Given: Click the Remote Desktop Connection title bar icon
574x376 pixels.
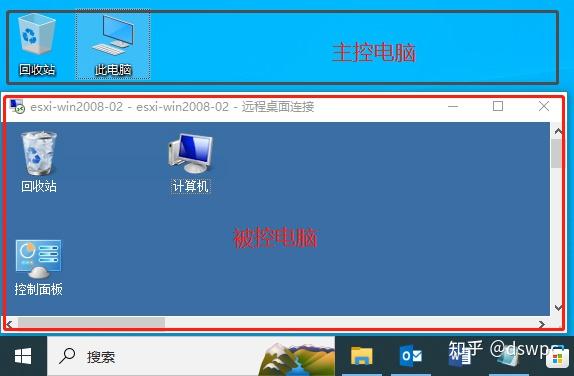Looking at the screenshot, I should click(17, 107).
